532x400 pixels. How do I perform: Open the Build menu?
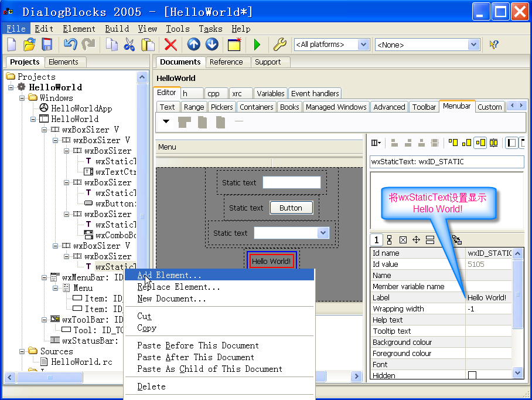(117, 29)
